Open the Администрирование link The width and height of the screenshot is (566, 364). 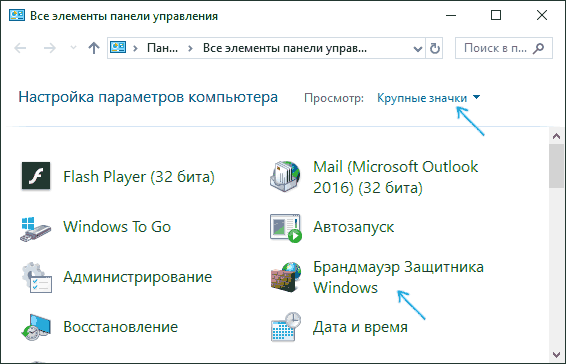tap(138, 277)
